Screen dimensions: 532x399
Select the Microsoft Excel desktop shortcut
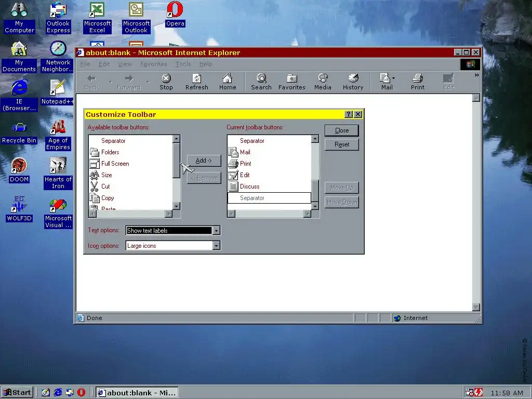coord(97,17)
